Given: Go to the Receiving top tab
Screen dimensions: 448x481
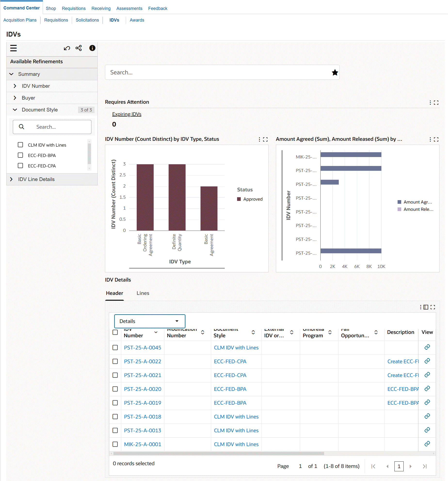Looking at the screenshot, I should [x=101, y=8].
